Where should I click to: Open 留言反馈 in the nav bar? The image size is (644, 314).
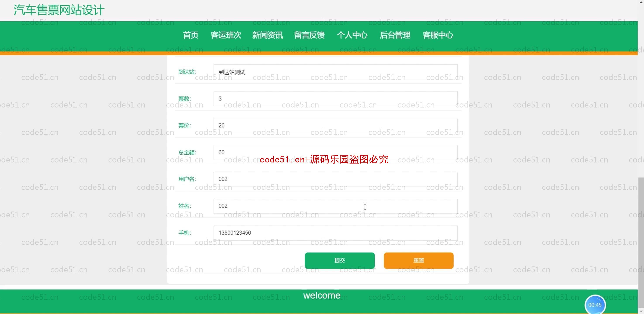tap(309, 35)
